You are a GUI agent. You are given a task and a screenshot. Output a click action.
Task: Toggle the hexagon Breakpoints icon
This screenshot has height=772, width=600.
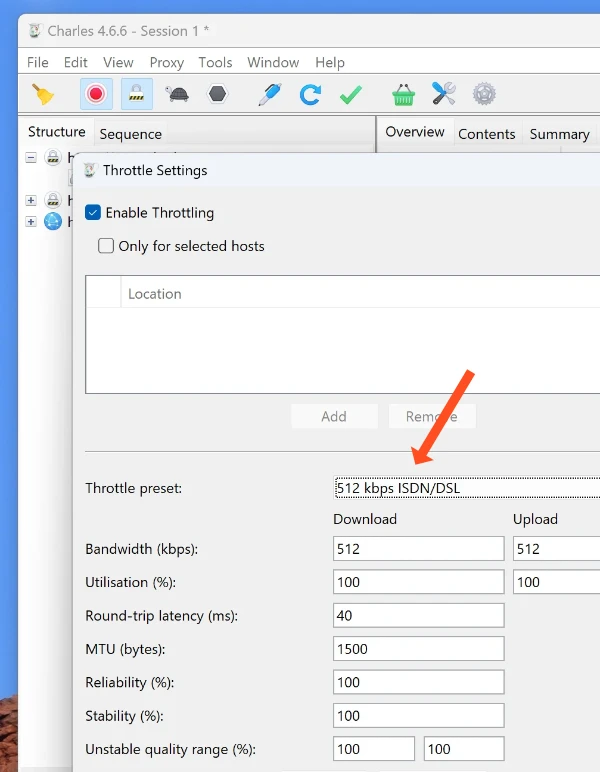(218, 94)
